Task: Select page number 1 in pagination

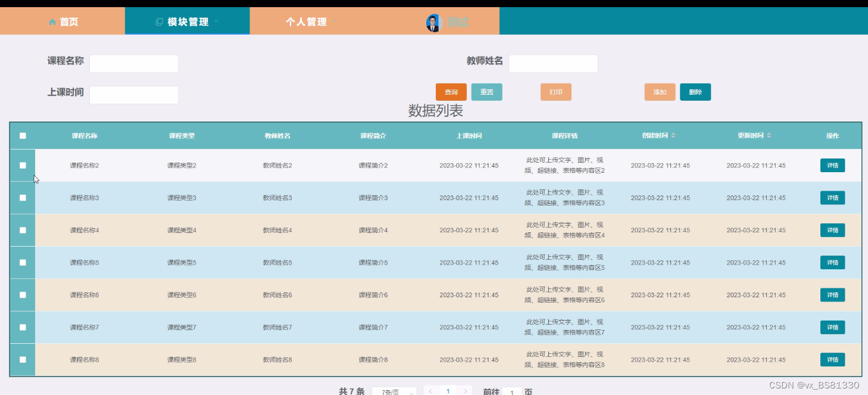Action: coord(448,391)
